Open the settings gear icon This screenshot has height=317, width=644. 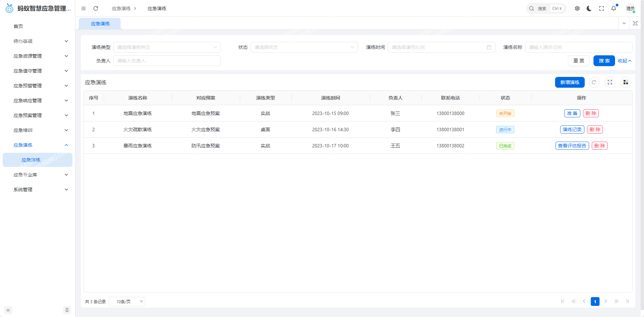click(577, 8)
